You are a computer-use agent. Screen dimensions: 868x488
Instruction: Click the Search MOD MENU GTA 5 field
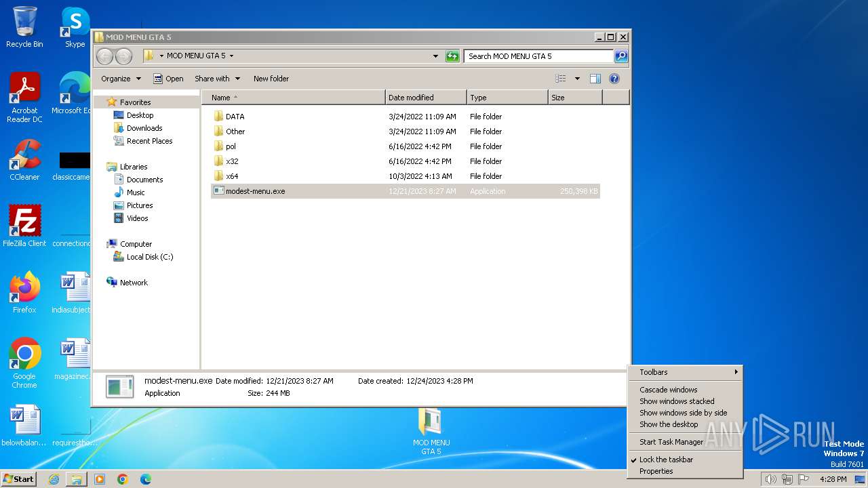[x=539, y=56]
